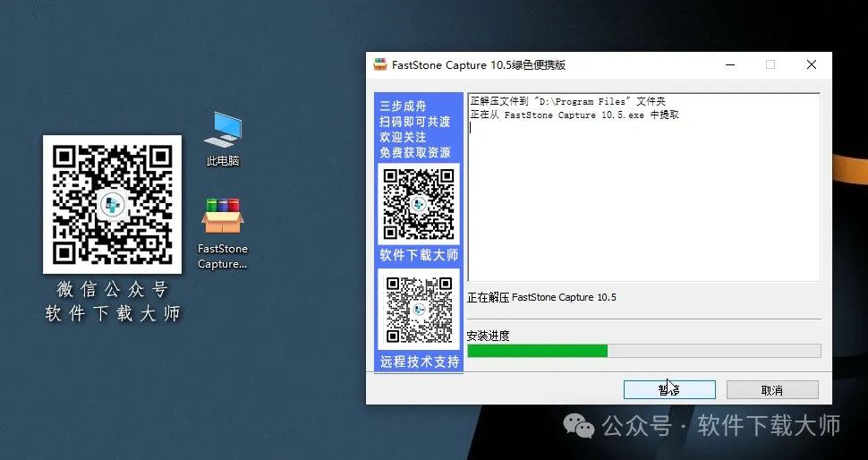Image resolution: width=868 pixels, height=460 pixels.
Task: Click the large QR code on the desktop
Action: [113, 204]
